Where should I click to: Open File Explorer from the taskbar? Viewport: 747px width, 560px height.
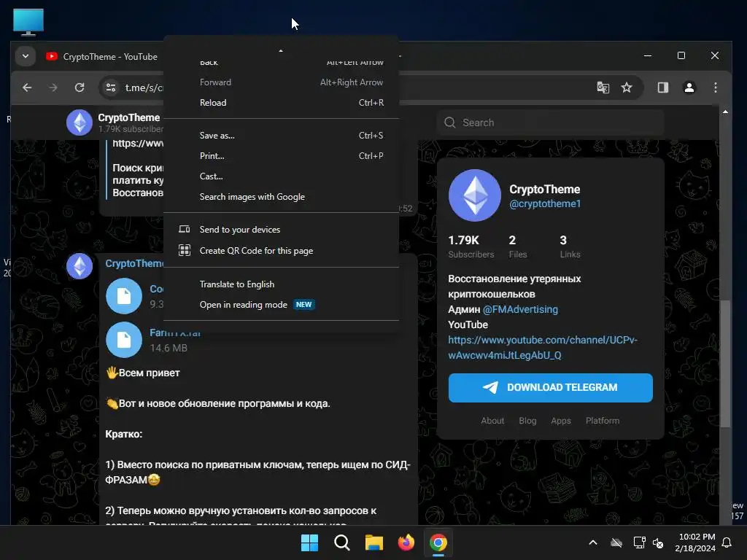(x=374, y=542)
